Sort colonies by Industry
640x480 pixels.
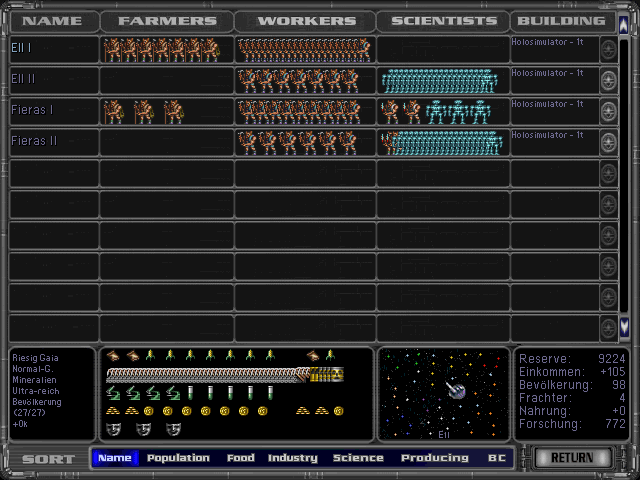pyautogui.click(x=292, y=458)
